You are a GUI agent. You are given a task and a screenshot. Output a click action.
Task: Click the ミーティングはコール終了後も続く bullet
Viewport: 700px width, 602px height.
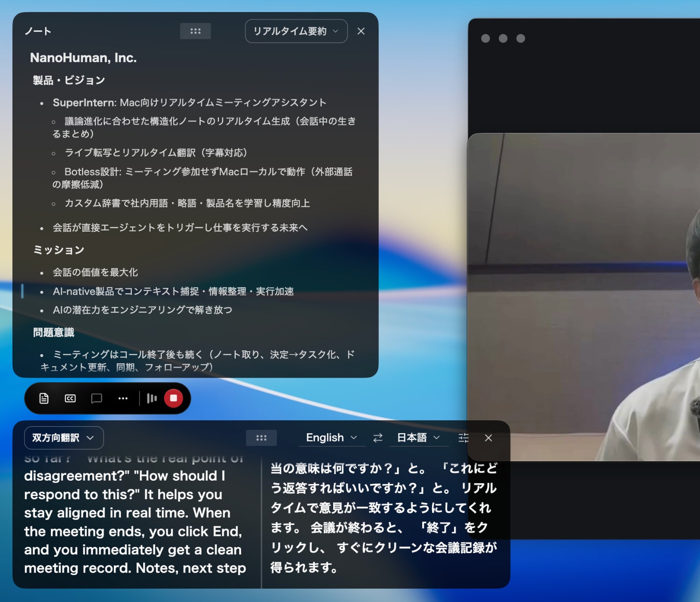pos(197,361)
